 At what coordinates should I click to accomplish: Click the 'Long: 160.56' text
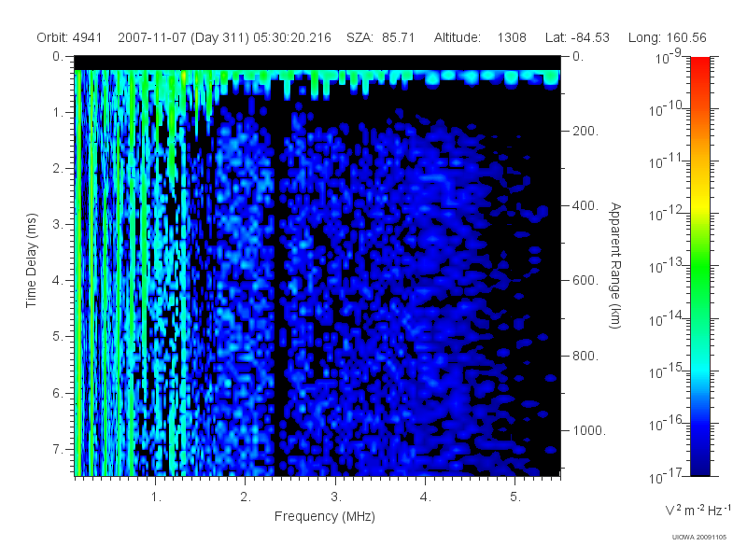[667, 37]
